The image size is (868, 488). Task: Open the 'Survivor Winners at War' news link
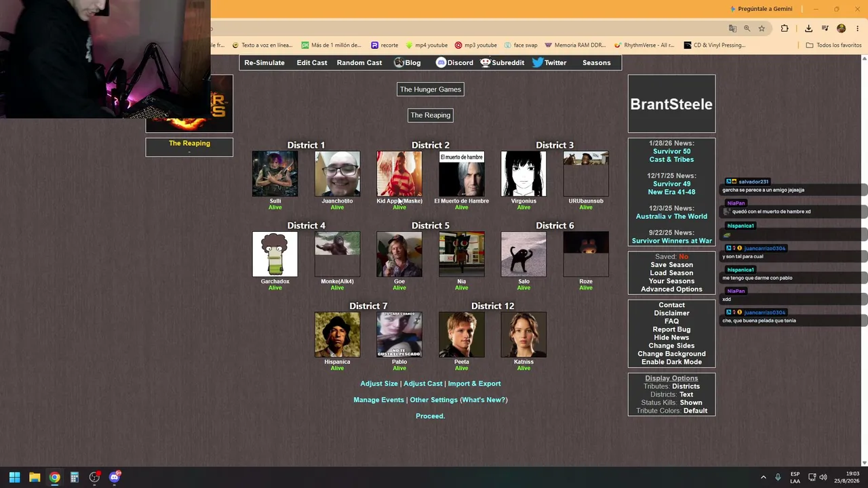[672, 241]
